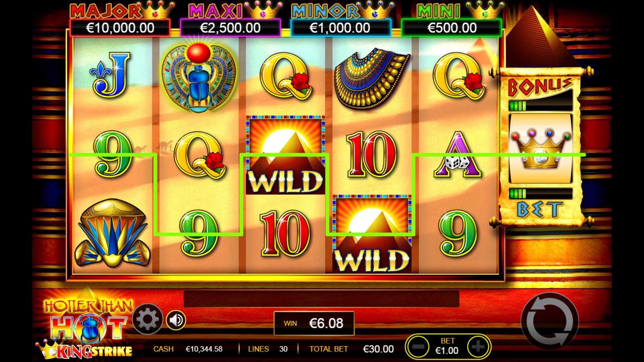Click the MAJOR jackpot €10,000.00 display
Viewport: 644px width, 362px height.
click(x=120, y=28)
